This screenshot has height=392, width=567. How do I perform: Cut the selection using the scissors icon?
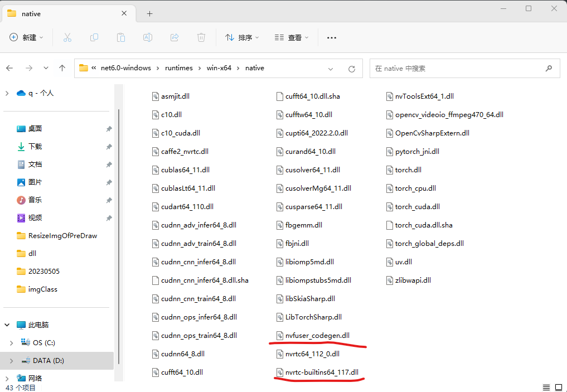(67, 37)
